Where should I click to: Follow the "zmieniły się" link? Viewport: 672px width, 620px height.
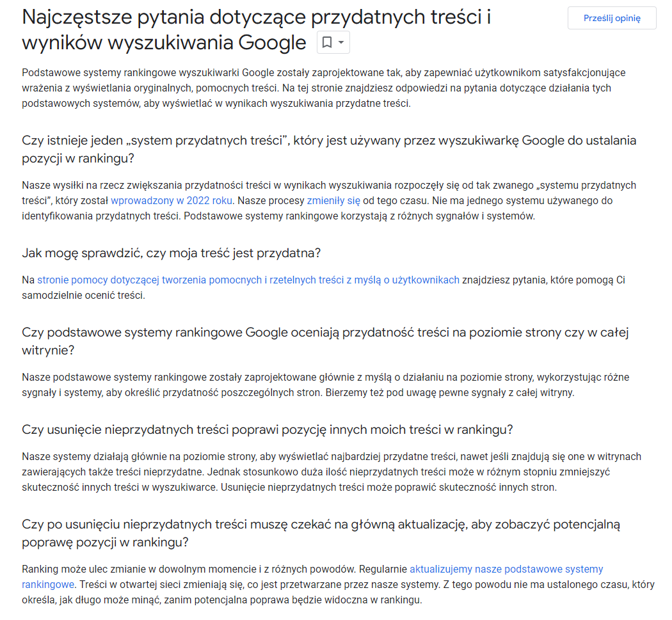pyautogui.click(x=333, y=200)
